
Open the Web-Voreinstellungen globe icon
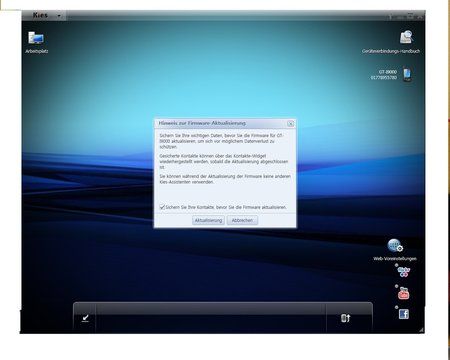click(395, 246)
